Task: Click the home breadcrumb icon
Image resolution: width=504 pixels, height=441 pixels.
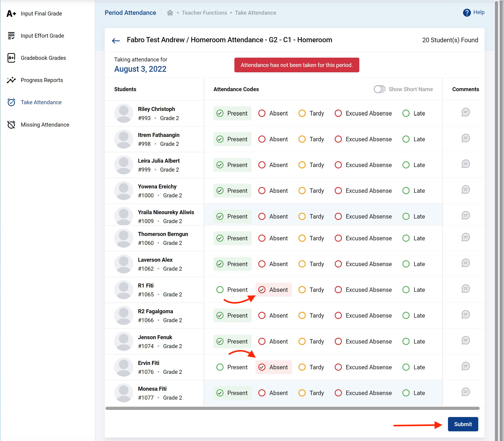Action: (x=170, y=13)
